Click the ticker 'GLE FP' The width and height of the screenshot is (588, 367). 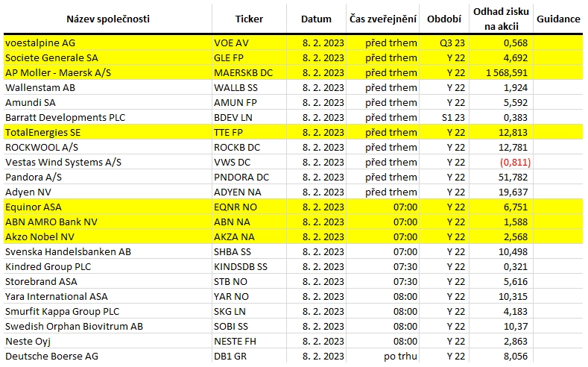[229, 58]
